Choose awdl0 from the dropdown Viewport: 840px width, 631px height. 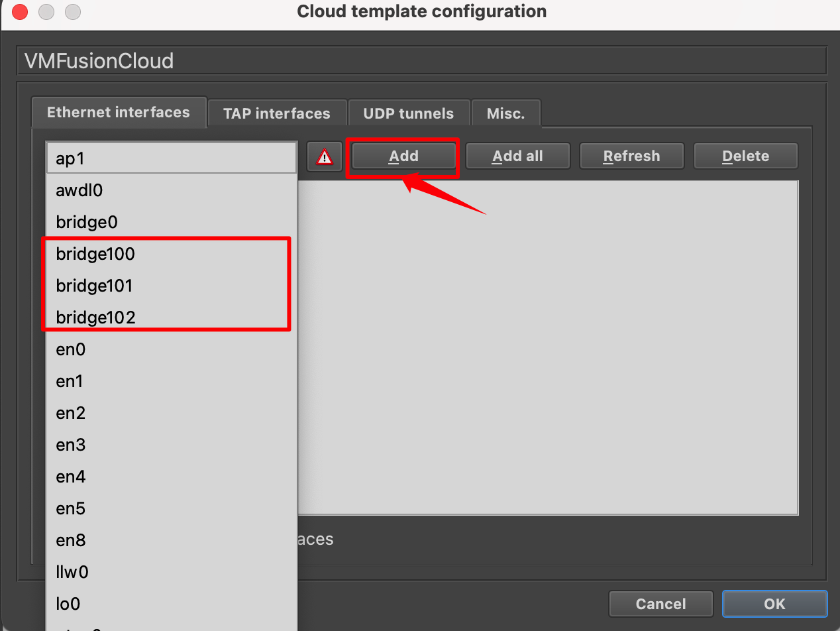[79, 190]
